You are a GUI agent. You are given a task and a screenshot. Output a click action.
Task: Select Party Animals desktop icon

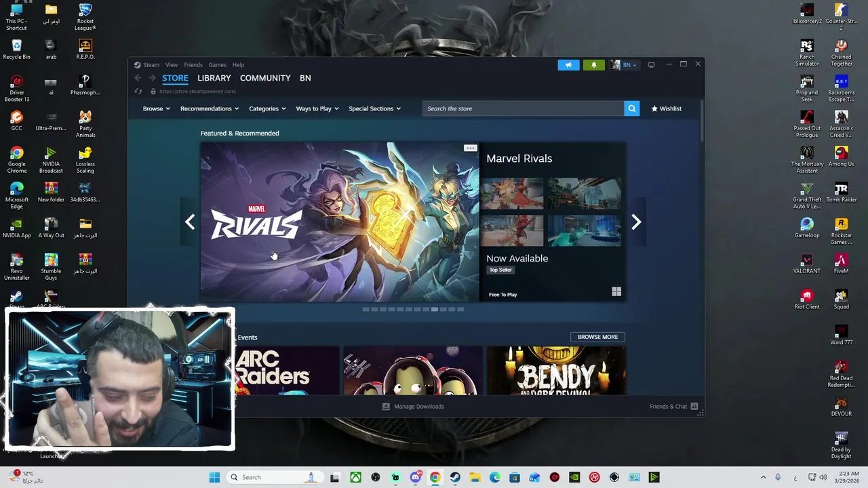pyautogui.click(x=85, y=124)
